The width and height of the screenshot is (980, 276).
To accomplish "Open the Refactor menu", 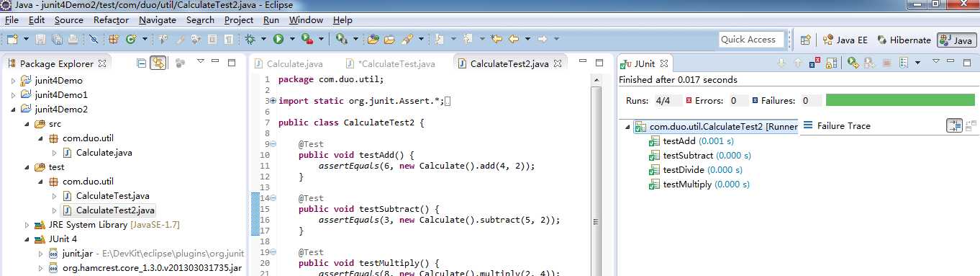I will (112, 20).
